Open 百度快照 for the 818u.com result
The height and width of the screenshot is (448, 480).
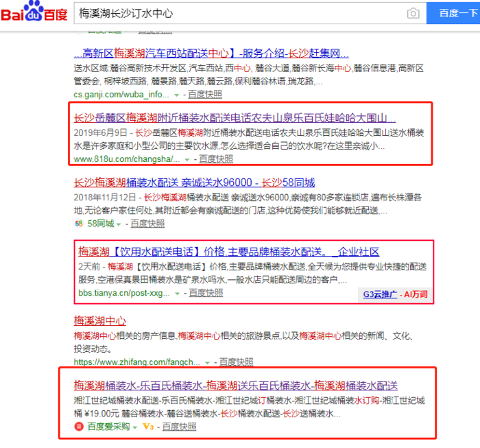[x=216, y=159]
